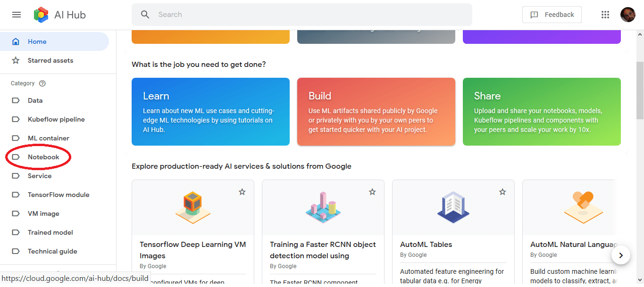Click the purple banner card at top
This screenshot has width=644, height=287.
(x=542, y=37)
